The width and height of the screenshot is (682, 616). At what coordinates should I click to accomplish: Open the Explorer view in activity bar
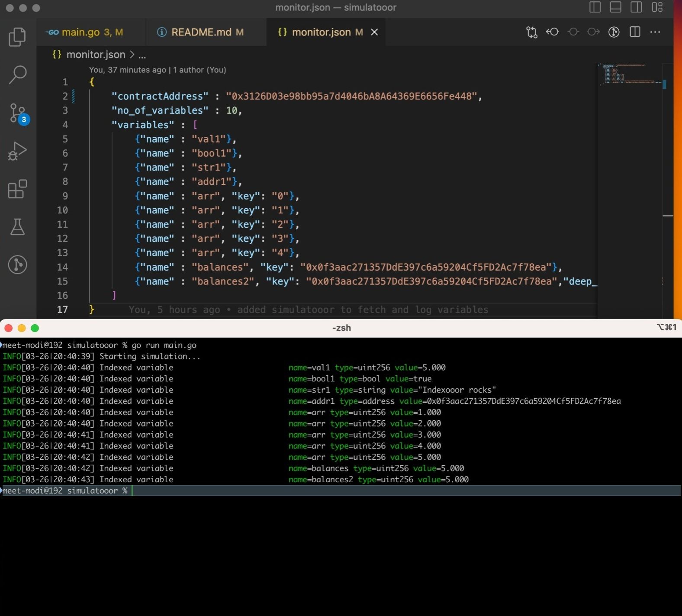pyautogui.click(x=17, y=36)
